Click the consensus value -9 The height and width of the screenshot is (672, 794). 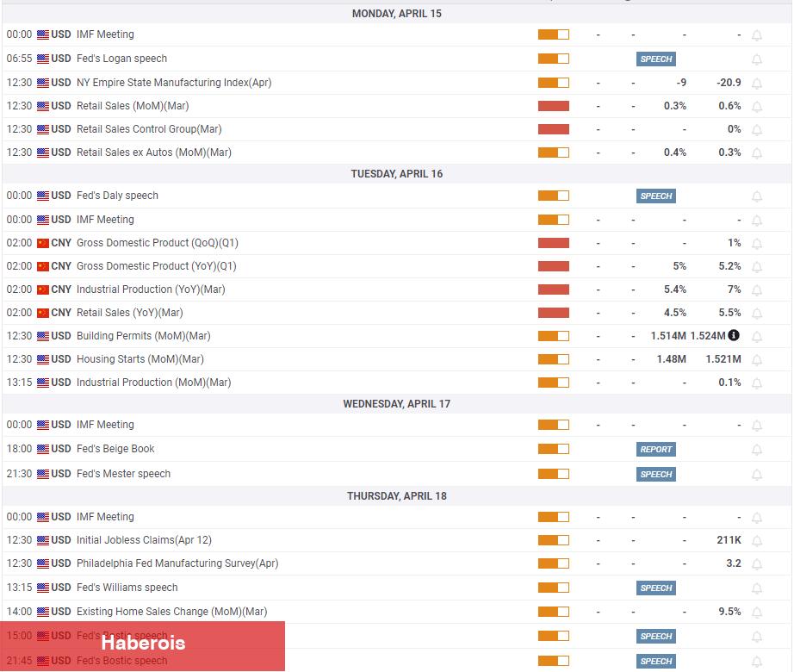point(681,83)
